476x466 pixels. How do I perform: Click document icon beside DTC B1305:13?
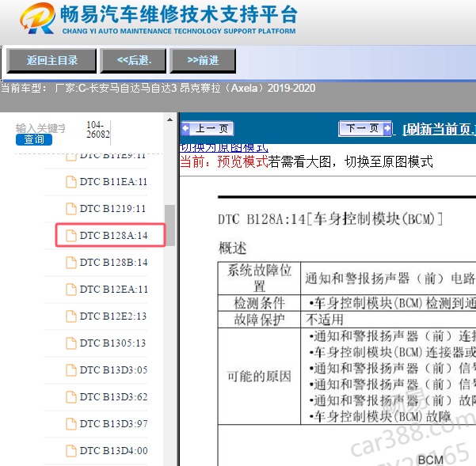[71, 343]
